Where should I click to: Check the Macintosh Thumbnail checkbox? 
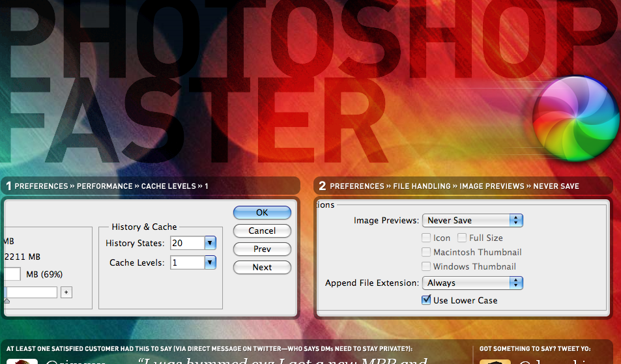click(x=426, y=252)
